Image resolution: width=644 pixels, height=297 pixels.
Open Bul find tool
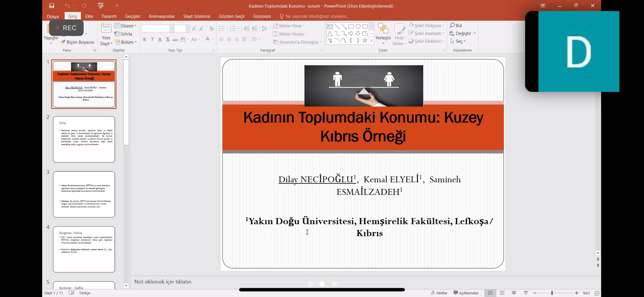[456, 25]
